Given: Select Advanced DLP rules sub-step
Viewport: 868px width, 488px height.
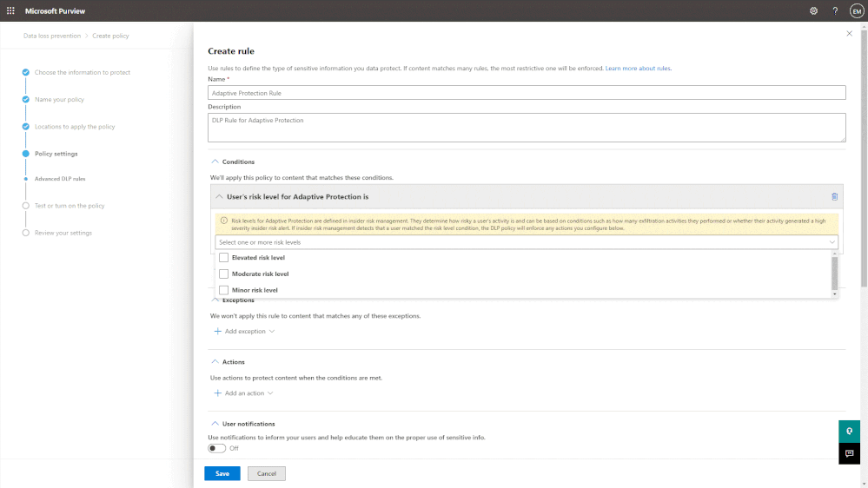Looking at the screenshot, I should tap(60, 179).
